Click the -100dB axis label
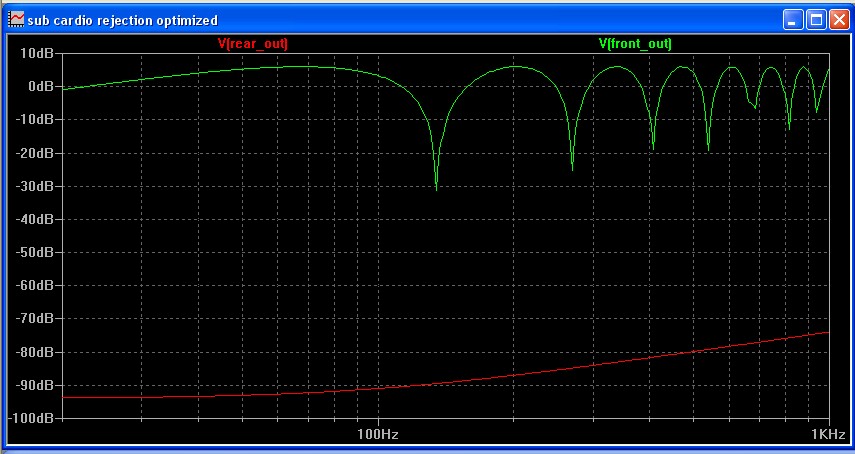The height and width of the screenshot is (454, 855). (x=31, y=418)
